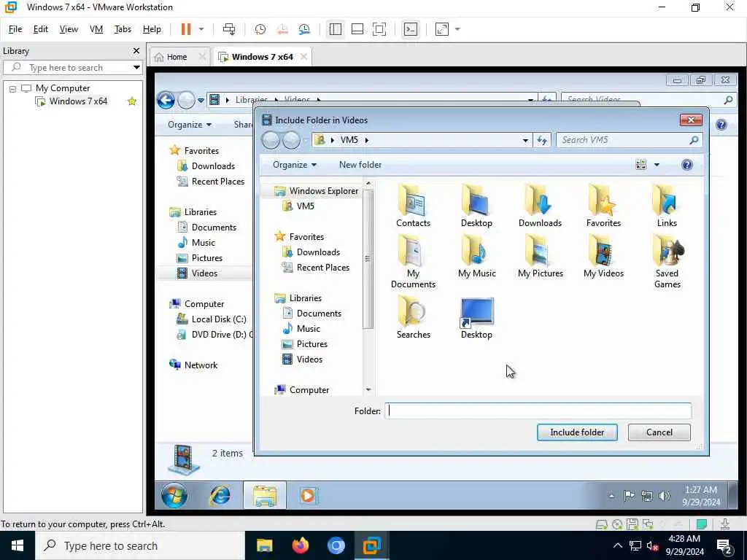Cancel the Include Folder dialog

pyautogui.click(x=659, y=432)
